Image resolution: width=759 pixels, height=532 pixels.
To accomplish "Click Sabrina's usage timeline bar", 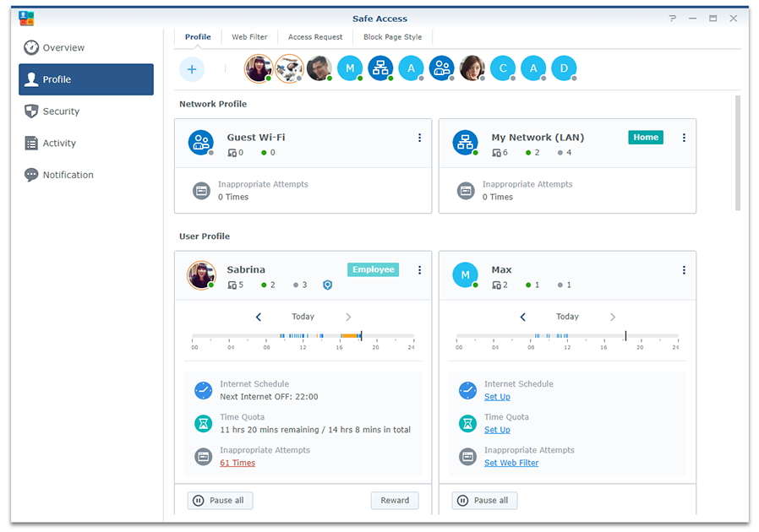I will coord(303,336).
